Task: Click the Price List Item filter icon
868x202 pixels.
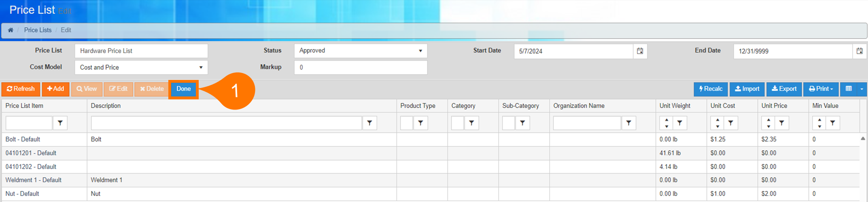Action: point(60,123)
